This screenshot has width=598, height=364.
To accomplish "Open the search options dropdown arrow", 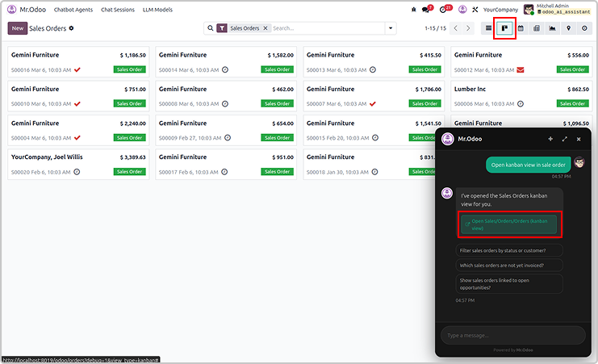I will coord(391,28).
